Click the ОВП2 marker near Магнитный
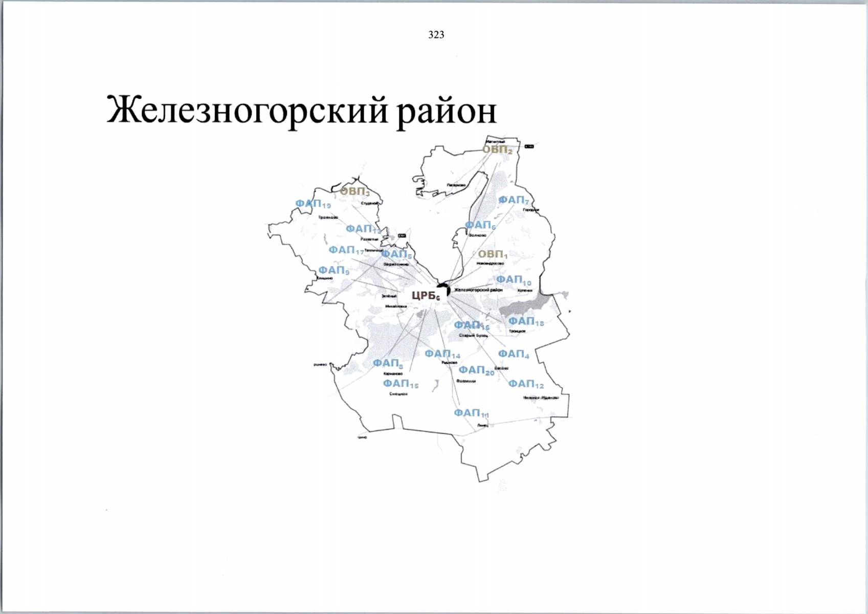 [x=497, y=150]
